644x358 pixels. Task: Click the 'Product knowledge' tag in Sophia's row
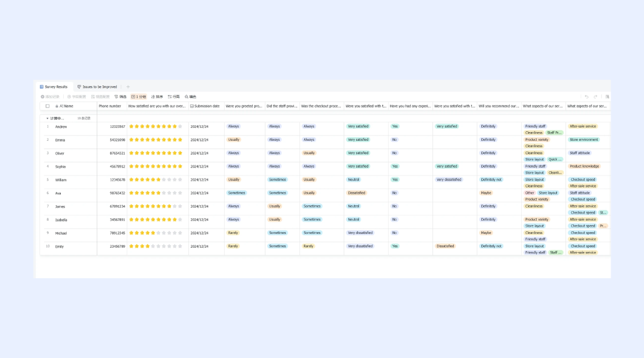[x=584, y=166]
